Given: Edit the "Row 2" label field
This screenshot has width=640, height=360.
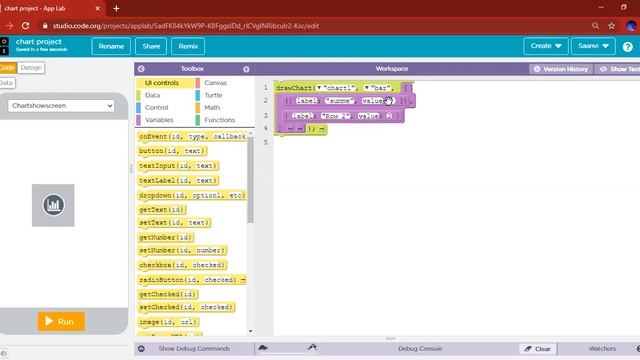Looking at the screenshot, I should coord(336,116).
